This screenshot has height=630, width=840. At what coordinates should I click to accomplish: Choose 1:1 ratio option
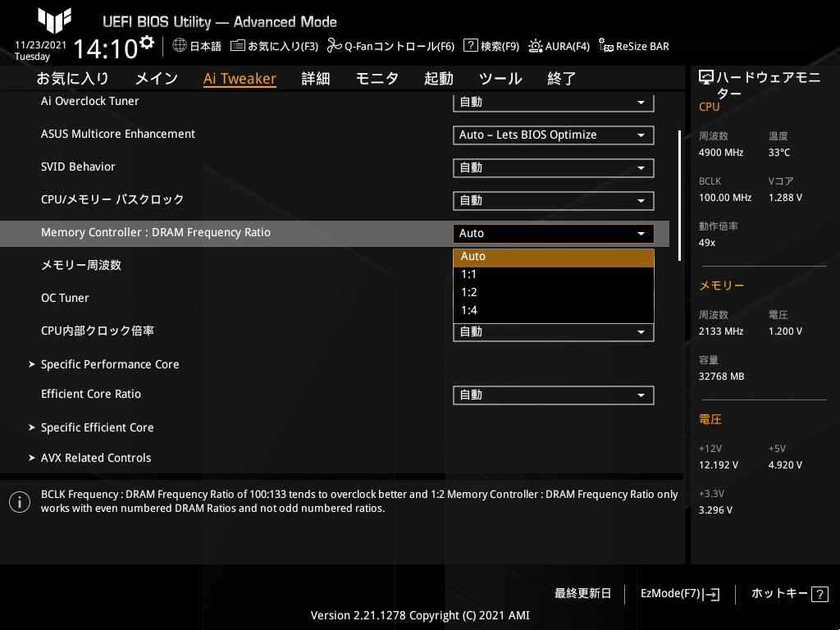[554, 275]
